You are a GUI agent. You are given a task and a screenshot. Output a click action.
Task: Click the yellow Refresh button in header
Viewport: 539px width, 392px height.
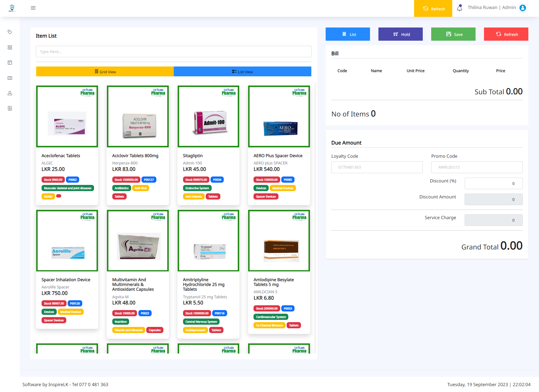433,8
